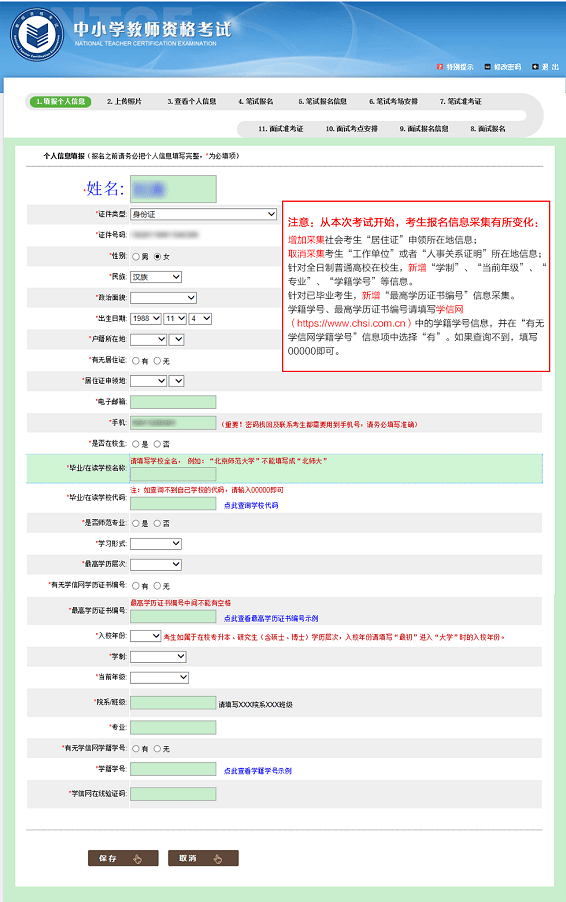The width and height of the screenshot is (566, 902).
Task: Click the 学信网在线验证码 input field
Action: (x=173, y=794)
